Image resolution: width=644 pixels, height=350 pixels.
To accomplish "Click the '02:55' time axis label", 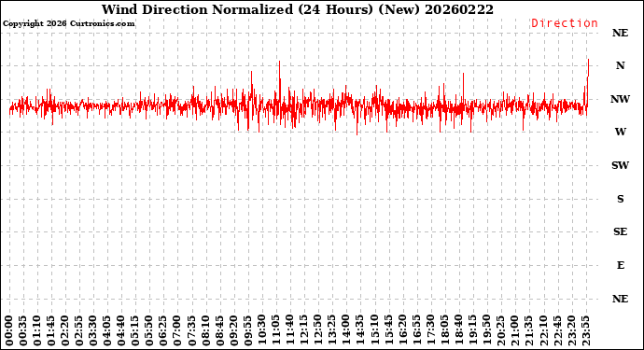I will (79, 330).
